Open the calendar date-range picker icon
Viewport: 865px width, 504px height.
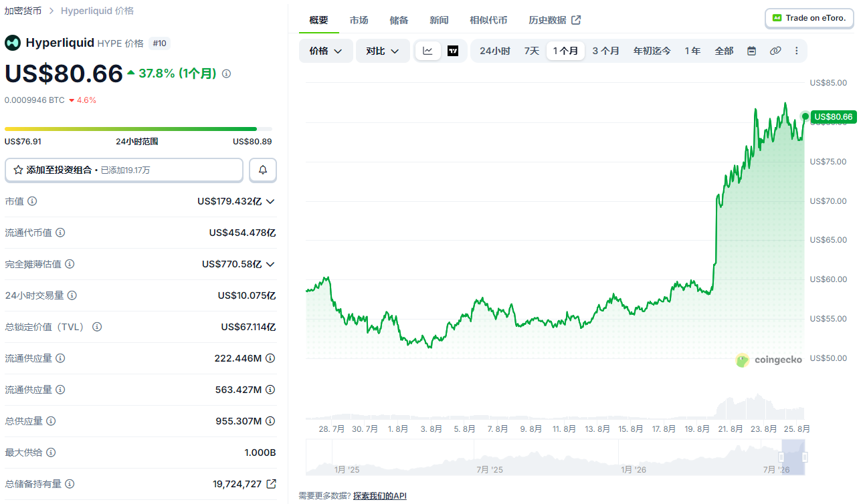[x=751, y=51]
